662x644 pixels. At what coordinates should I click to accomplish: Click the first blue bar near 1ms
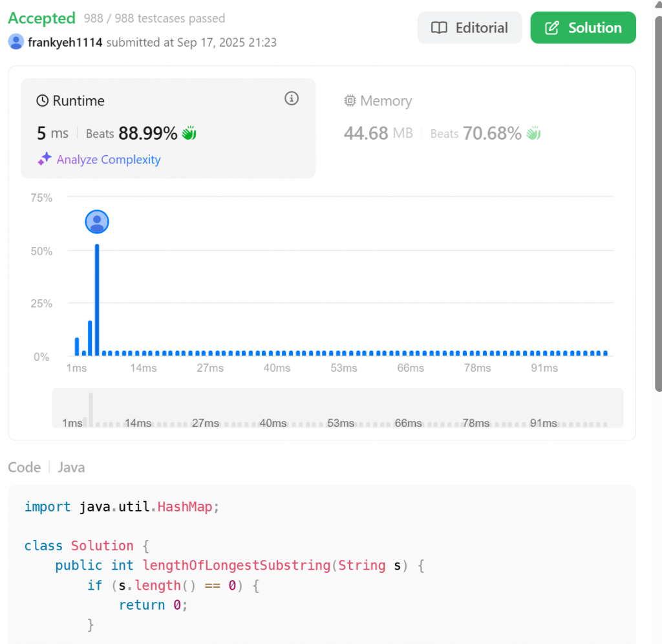click(77, 347)
